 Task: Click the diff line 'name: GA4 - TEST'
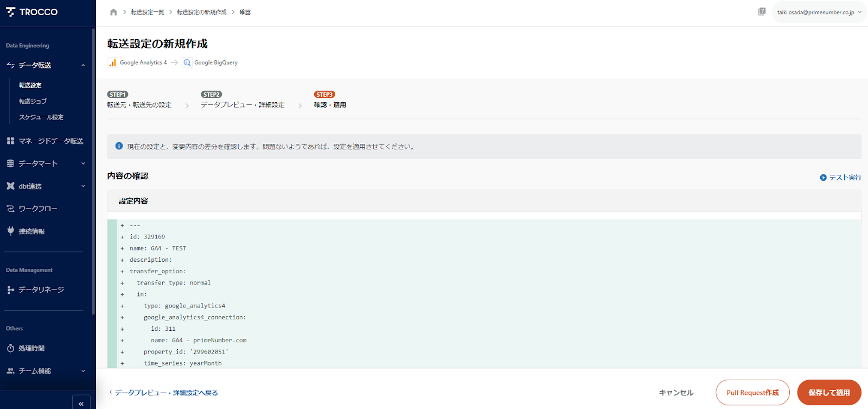click(158, 248)
